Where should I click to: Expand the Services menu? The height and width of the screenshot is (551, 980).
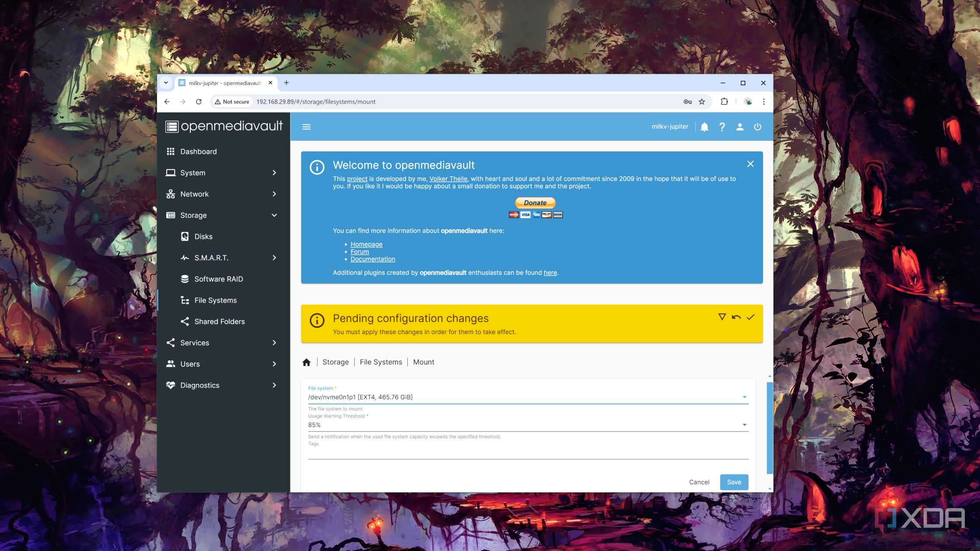[223, 343]
